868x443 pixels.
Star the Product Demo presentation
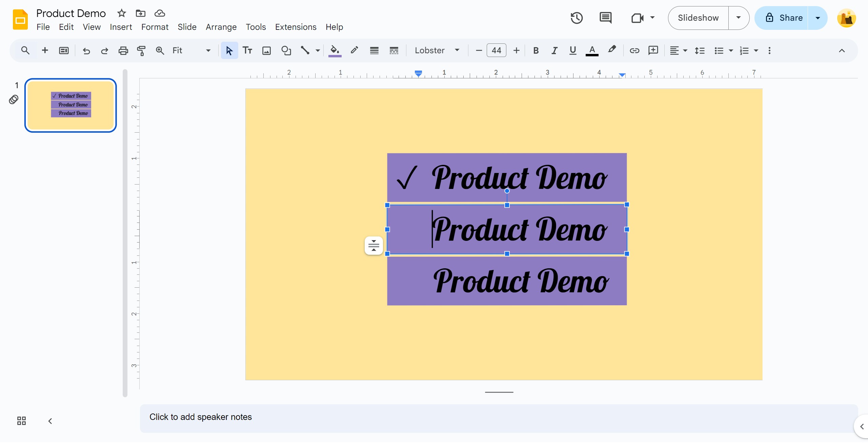coord(121,13)
